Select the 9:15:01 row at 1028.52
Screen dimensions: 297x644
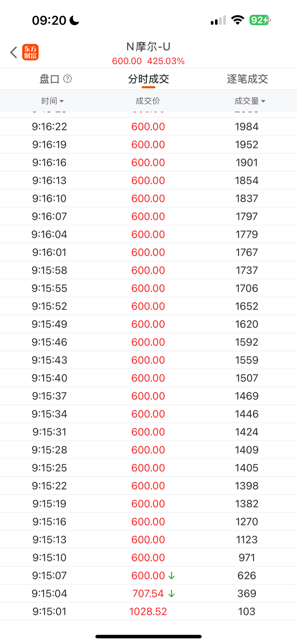coord(148,612)
